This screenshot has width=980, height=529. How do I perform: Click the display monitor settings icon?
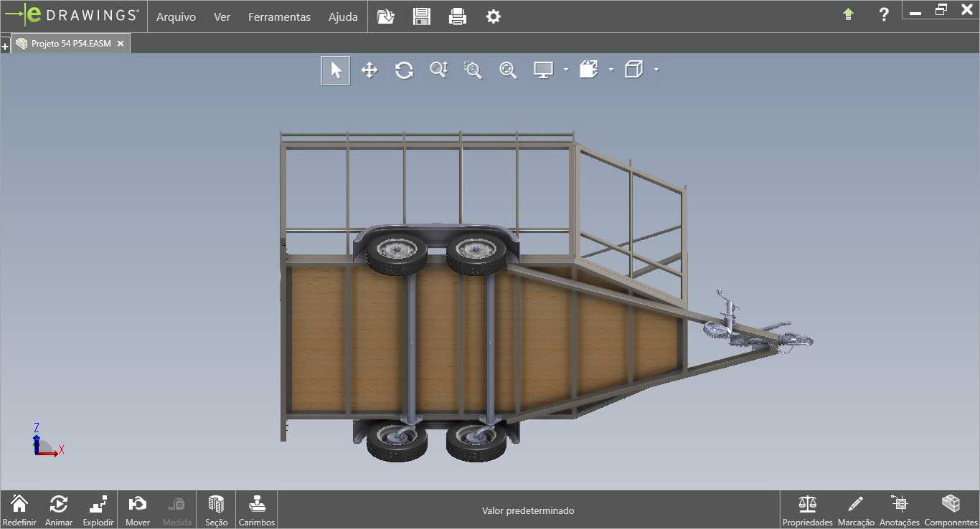[x=544, y=70]
